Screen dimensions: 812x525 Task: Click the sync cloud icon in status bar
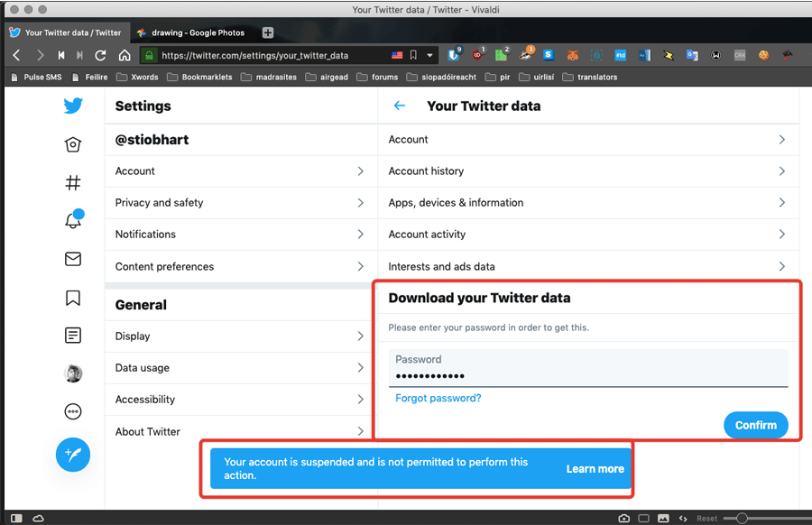[38, 519]
